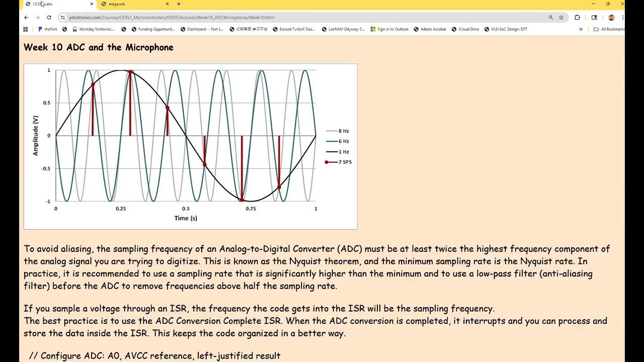Click the 6 Hz legend entry

coord(338,141)
